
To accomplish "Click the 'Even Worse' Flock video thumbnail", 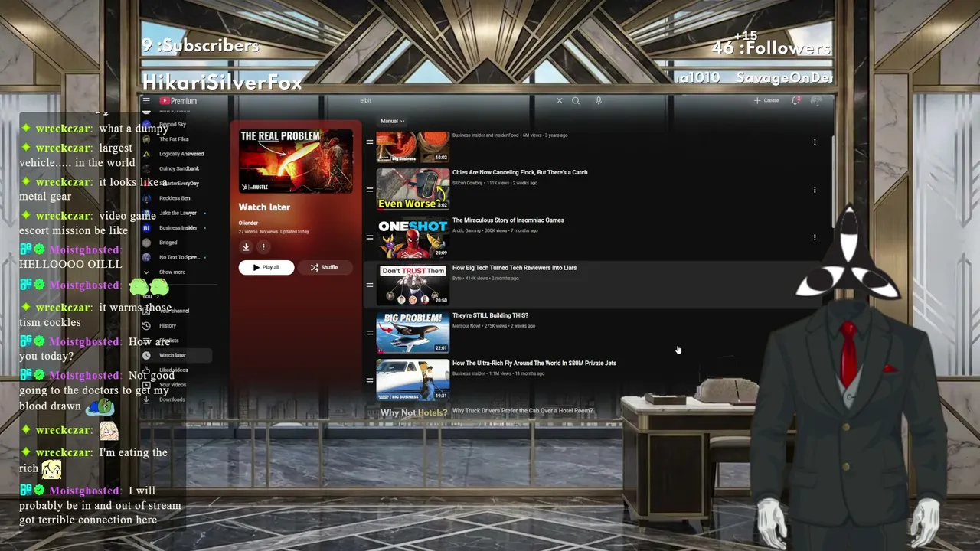I will (413, 189).
